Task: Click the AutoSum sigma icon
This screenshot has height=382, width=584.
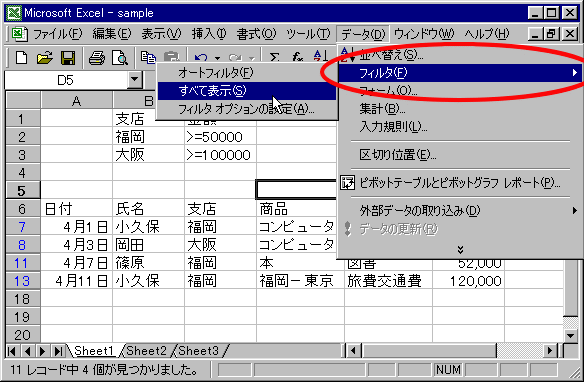Action: pos(274,57)
